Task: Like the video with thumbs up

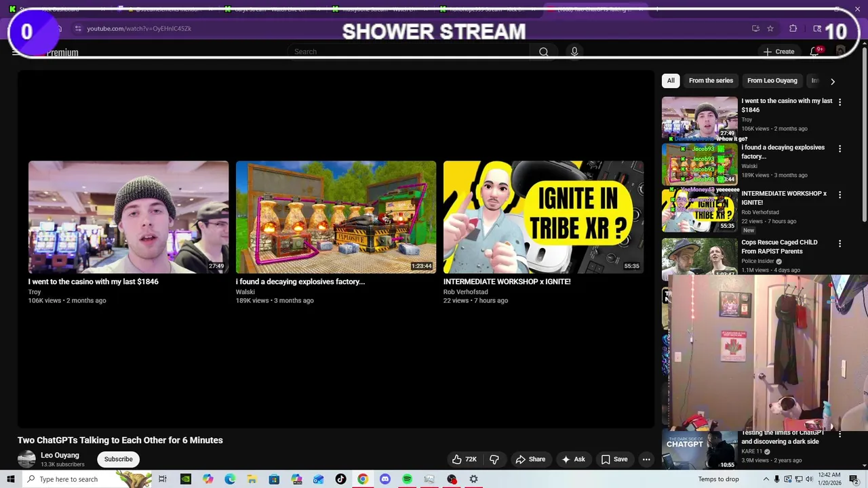Action: (x=465, y=459)
